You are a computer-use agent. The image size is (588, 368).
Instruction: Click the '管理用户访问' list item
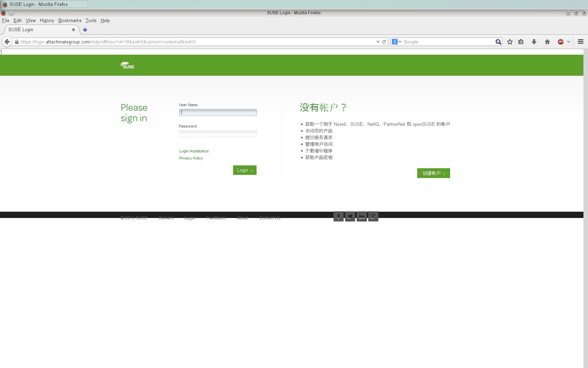coord(319,144)
